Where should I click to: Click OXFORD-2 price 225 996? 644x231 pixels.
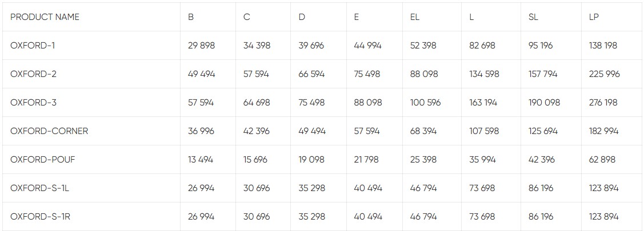pos(604,74)
